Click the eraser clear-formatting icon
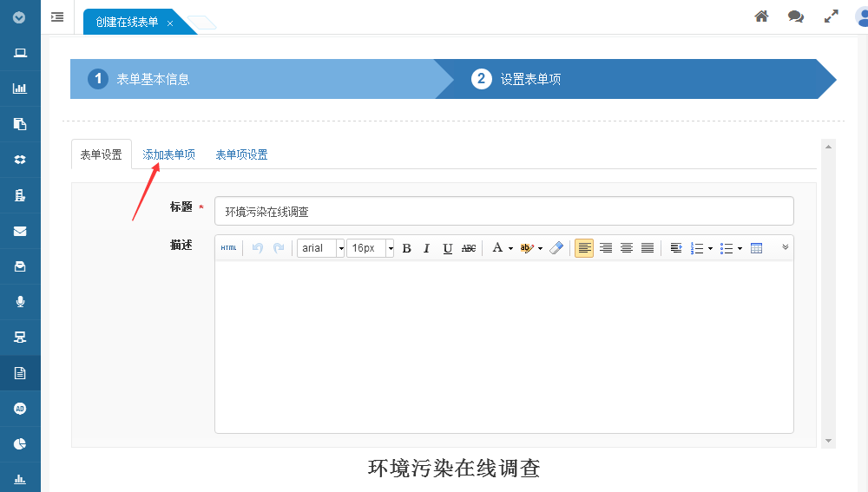 click(x=556, y=248)
